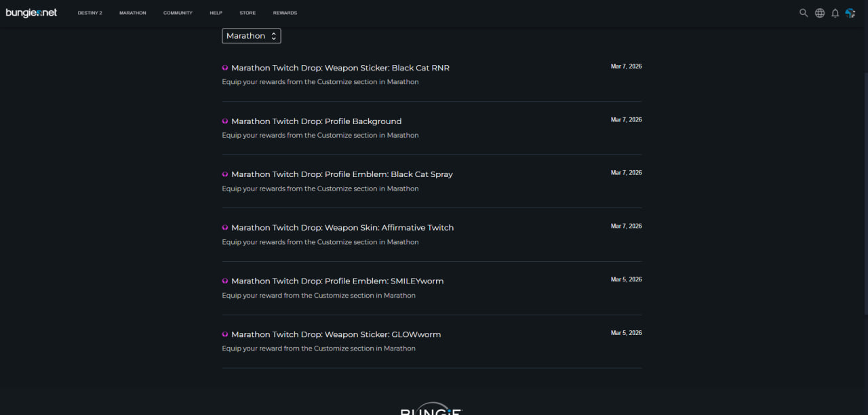The height and width of the screenshot is (415, 868).
Task: Expand the Marathon game filter dropdown
Action: (251, 36)
